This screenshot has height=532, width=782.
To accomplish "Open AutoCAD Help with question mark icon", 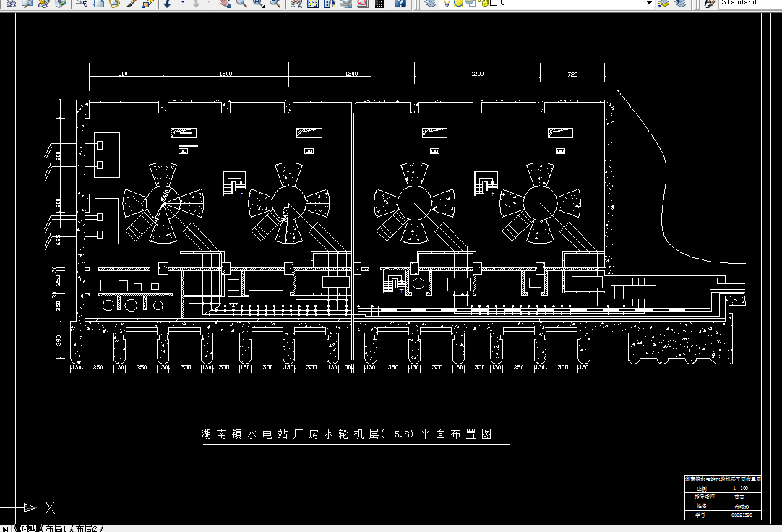I will pyautogui.click(x=400, y=4).
